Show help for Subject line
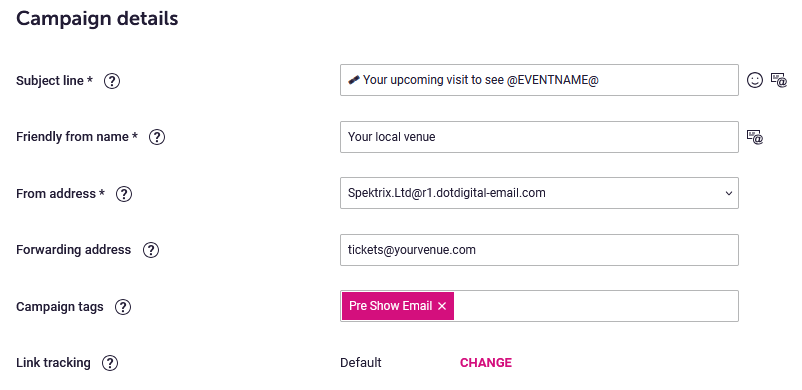The width and height of the screenshot is (802, 390). click(112, 81)
